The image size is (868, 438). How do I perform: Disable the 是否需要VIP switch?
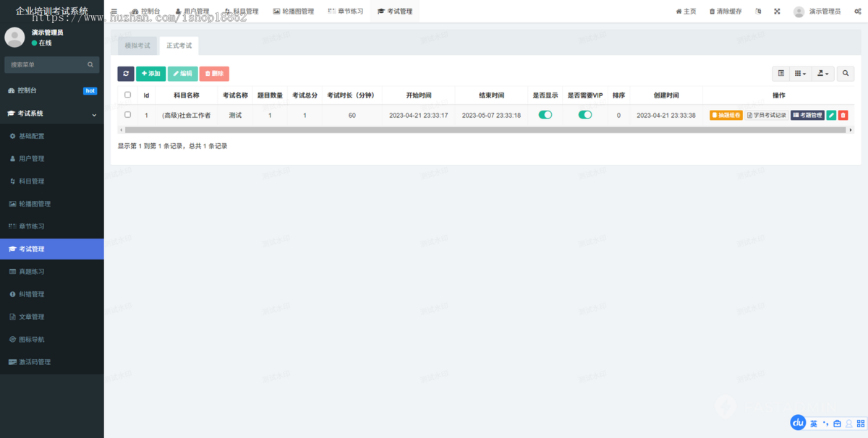(585, 114)
